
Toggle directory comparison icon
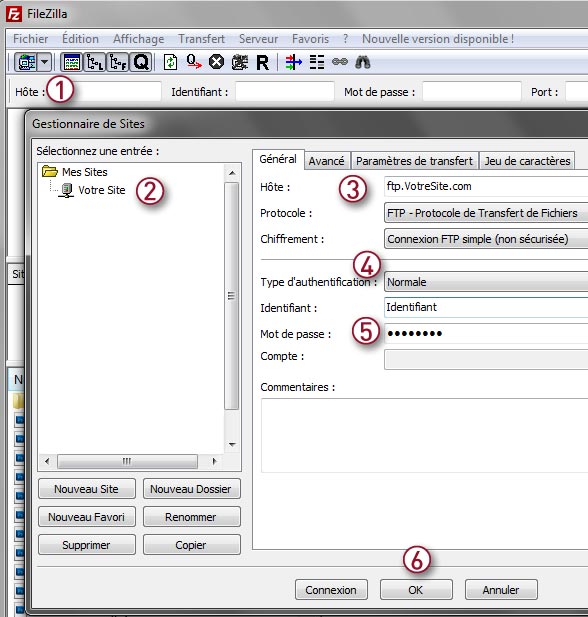coord(317,62)
